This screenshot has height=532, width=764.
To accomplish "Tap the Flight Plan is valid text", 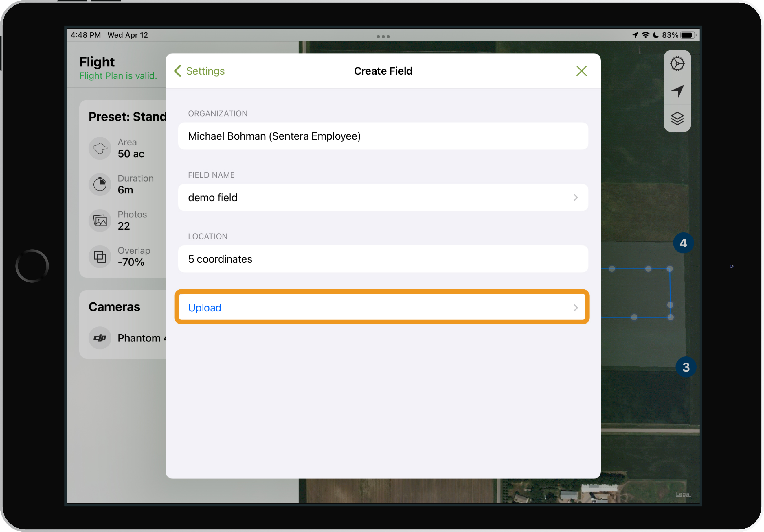I will coord(118,76).
